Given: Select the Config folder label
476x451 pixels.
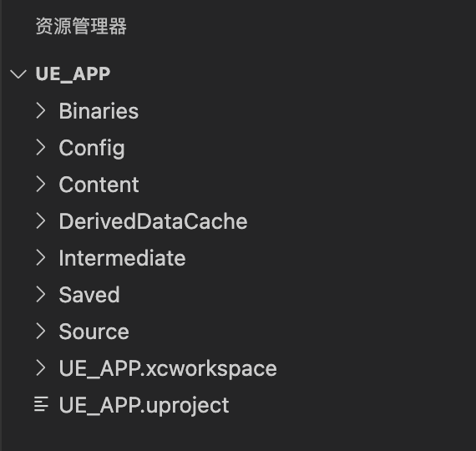Looking at the screenshot, I should point(92,149).
